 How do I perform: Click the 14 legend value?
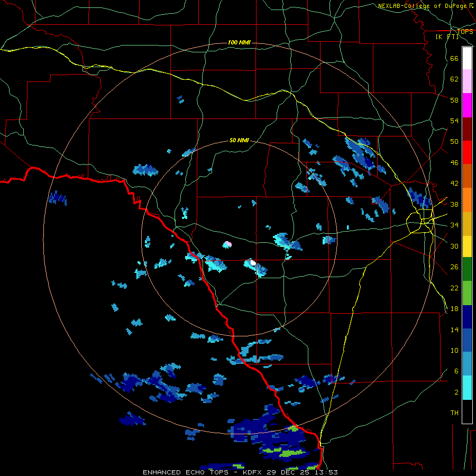coord(454,329)
